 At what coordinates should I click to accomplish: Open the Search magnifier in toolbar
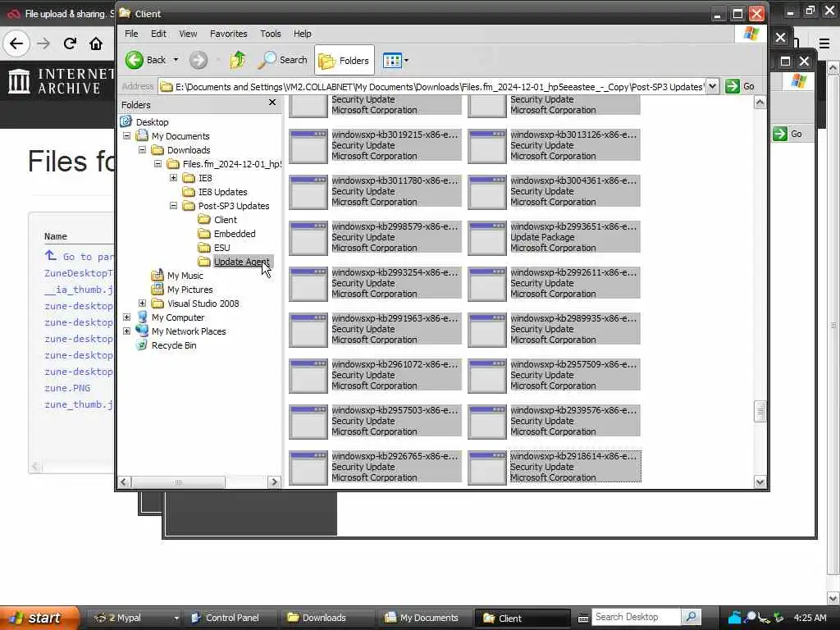267,60
